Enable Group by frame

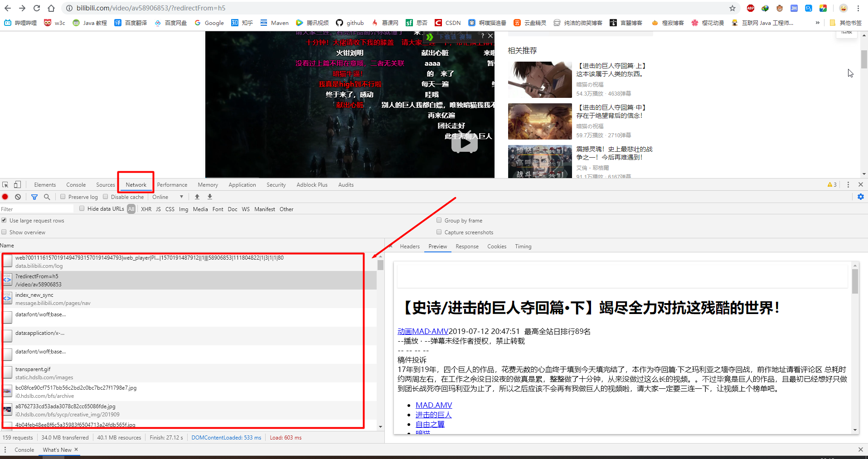click(x=439, y=220)
